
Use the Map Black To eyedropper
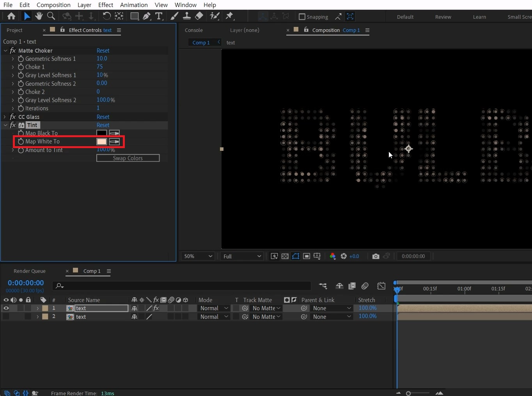[x=114, y=133]
